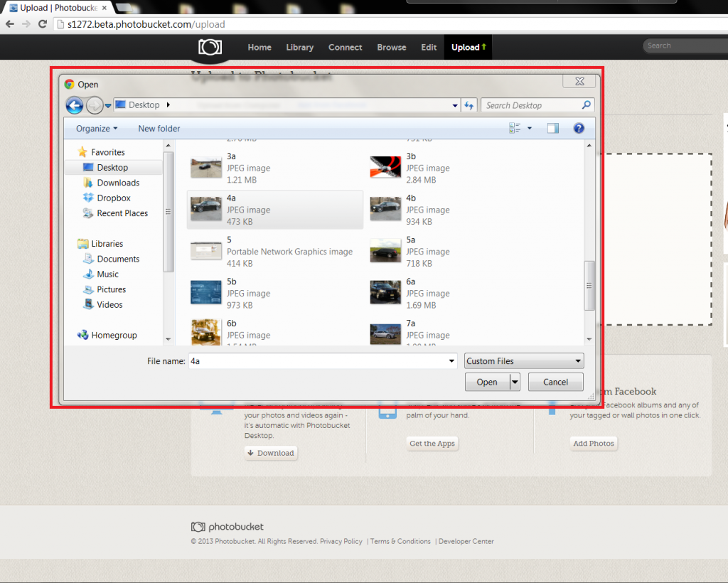Click the New folder button
Screen dimensions: 728x583
159,129
